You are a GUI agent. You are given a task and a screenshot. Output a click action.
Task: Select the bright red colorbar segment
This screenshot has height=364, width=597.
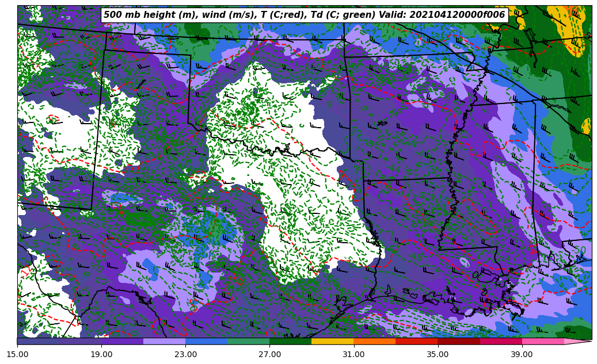pos(416,341)
